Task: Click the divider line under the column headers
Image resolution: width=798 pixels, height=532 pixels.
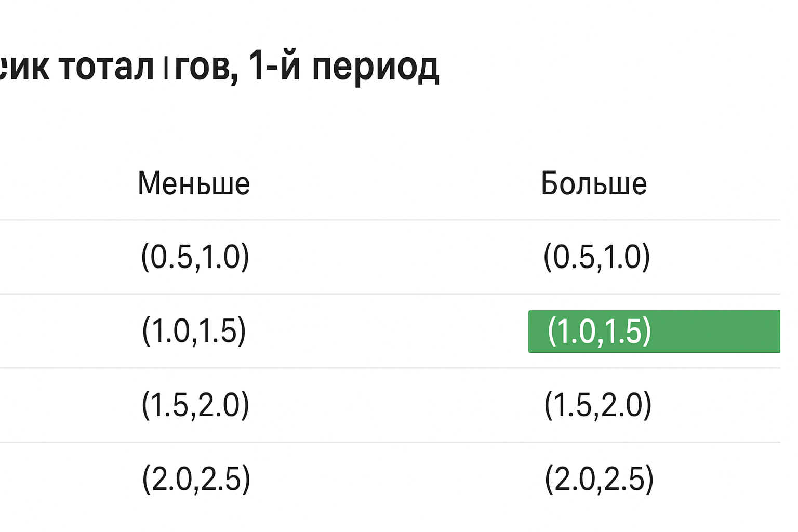Action: point(390,220)
